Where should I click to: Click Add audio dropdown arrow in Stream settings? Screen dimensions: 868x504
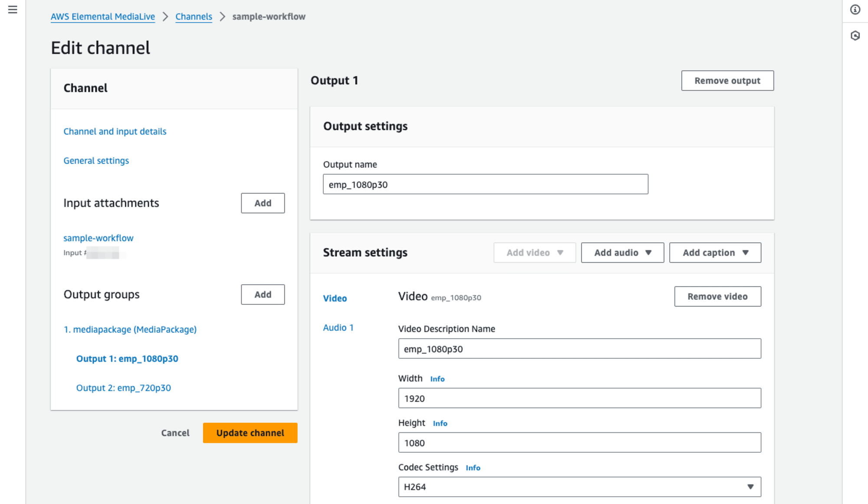tap(650, 253)
